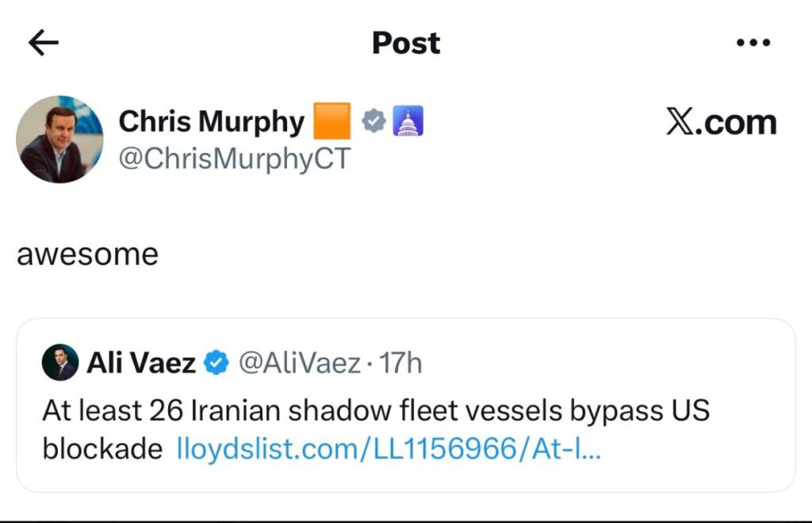Tap the back arrow icon
Image resolution: width=812 pixels, height=523 pixels.
coord(44,44)
